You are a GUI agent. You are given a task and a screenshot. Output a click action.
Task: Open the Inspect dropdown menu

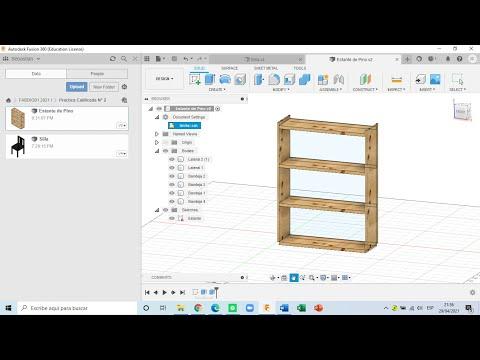[x=396, y=90]
